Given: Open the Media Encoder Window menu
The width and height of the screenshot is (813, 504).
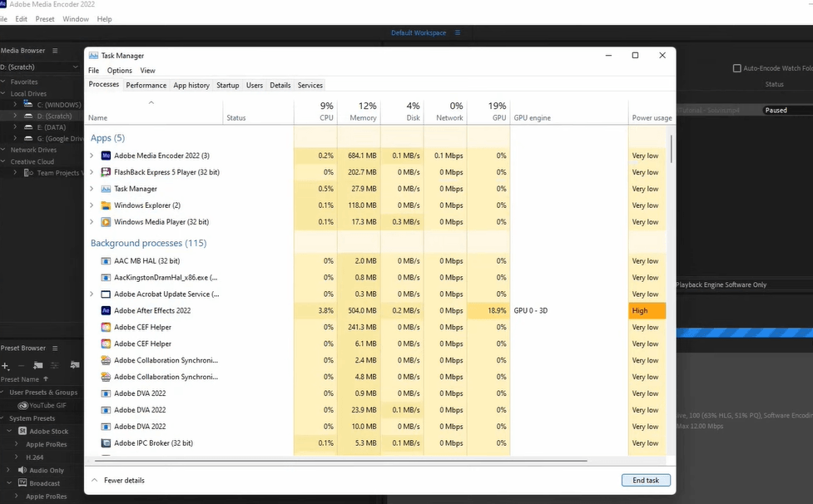Looking at the screenshot, I should point(76,19).
